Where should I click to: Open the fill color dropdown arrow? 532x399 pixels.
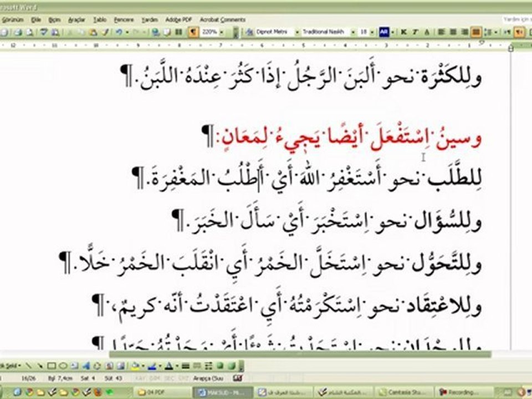143,366
